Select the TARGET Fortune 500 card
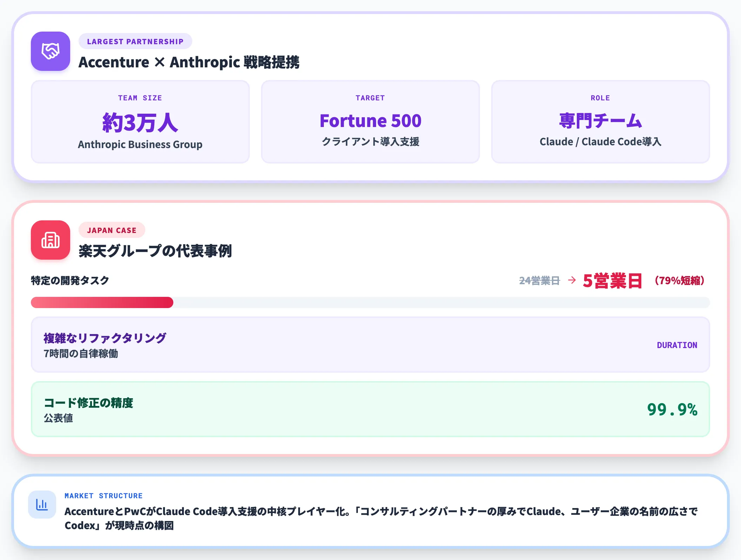The image size is (741, 560). (x=370, y=122)
